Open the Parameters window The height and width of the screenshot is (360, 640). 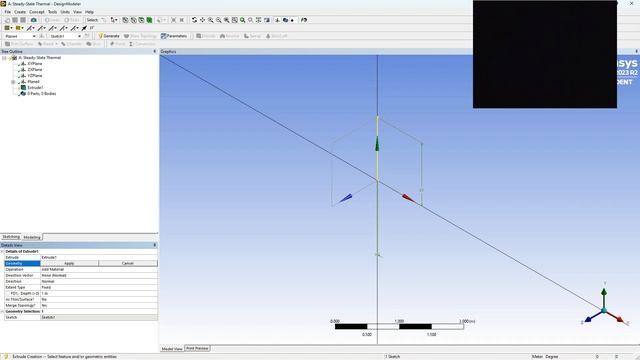pos(174,36)
